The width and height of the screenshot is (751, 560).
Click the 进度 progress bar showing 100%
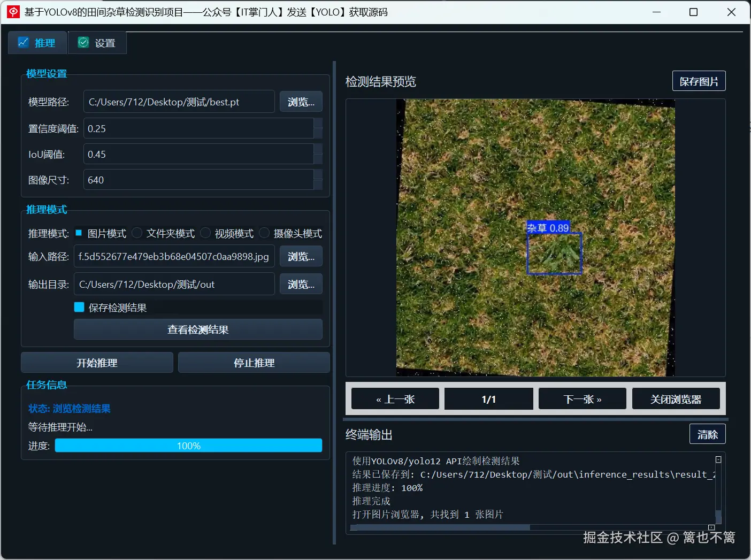coord(188,446)
